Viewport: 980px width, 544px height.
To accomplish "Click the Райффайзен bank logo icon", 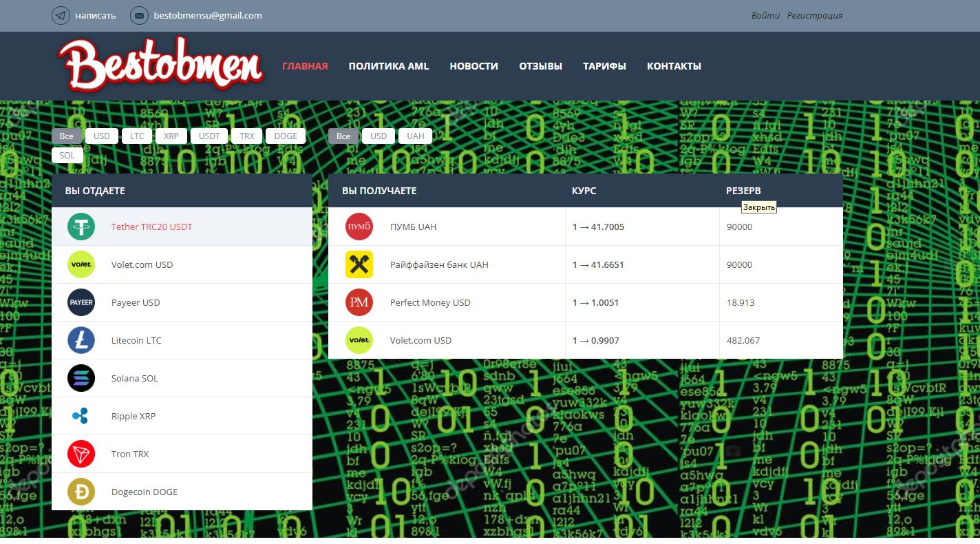I will [x=359, y=264].
